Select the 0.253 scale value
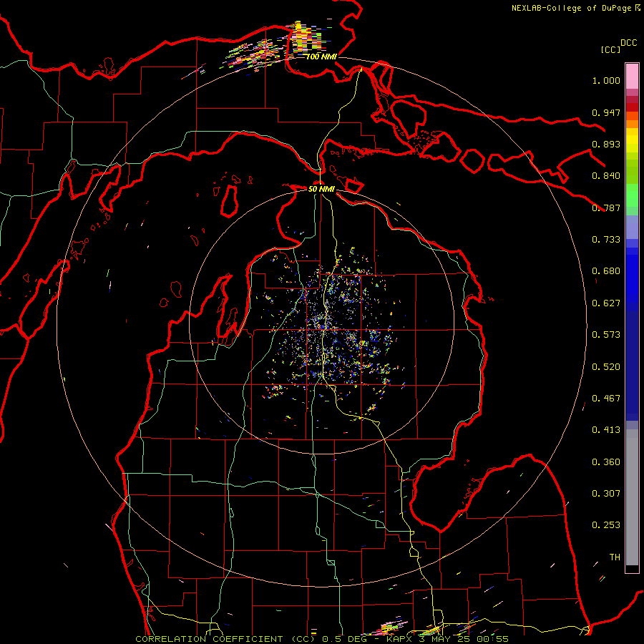Screen dimensions: 644x644 (606, 525)
